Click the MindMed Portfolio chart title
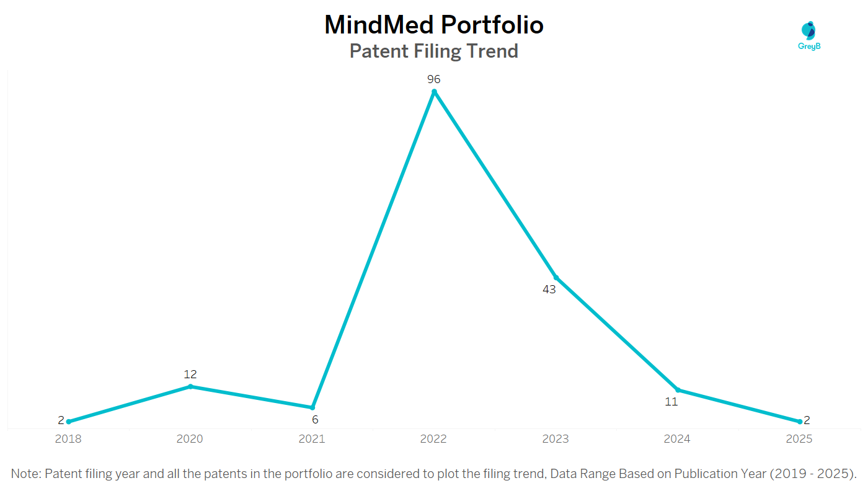Screen dimensions: 868x496 [434, 25]
